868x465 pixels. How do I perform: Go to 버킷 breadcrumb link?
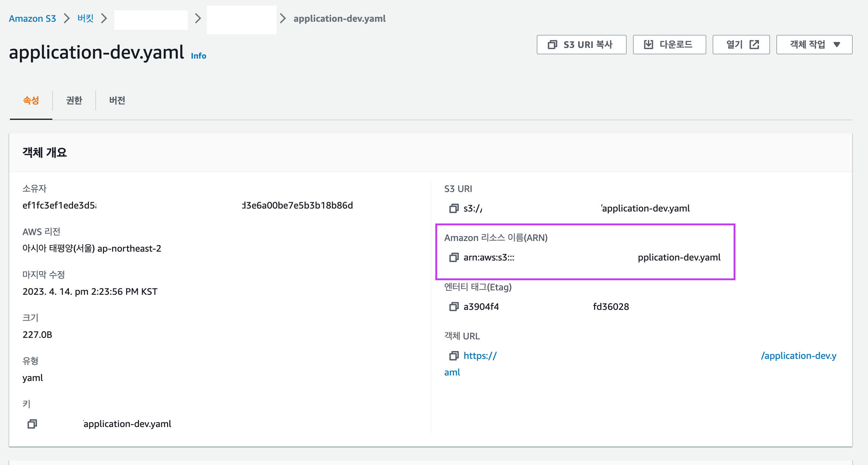pos(86,18)
